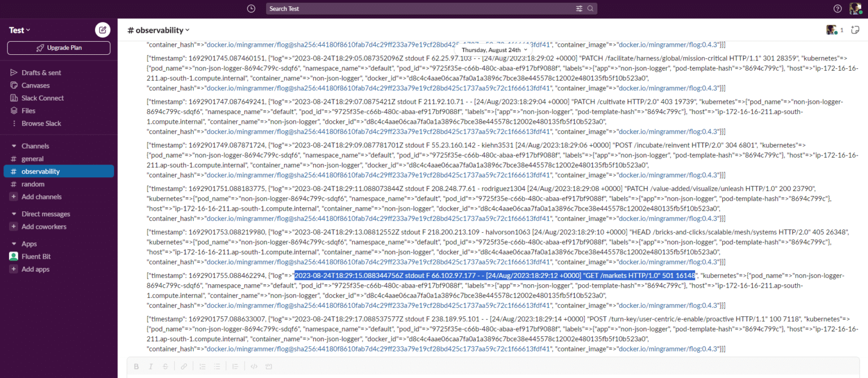868x378 pixels.
Task: Open the Test workspace dropdown
Action: pyautogui.click(x=18, y=29)
